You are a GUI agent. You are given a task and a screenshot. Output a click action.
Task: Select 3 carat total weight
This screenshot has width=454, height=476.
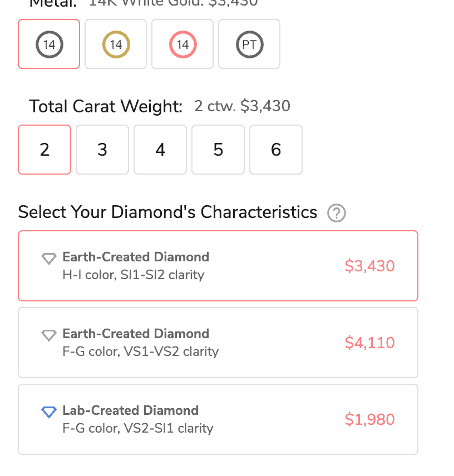tap(102, 150)
